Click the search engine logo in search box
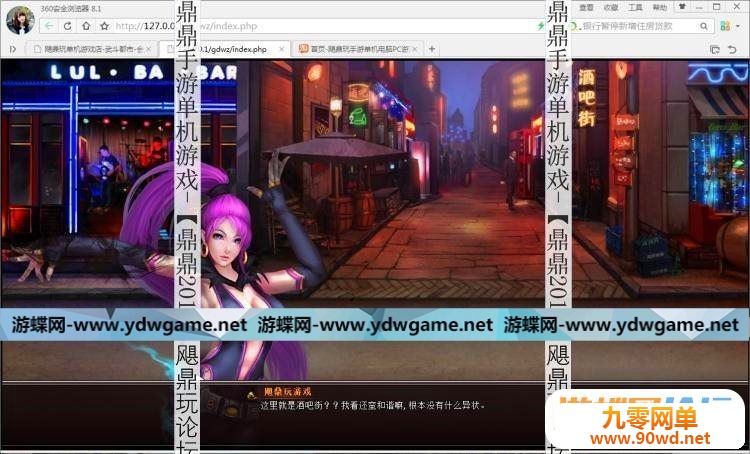 pyautogui.click(x=575, y=26)
